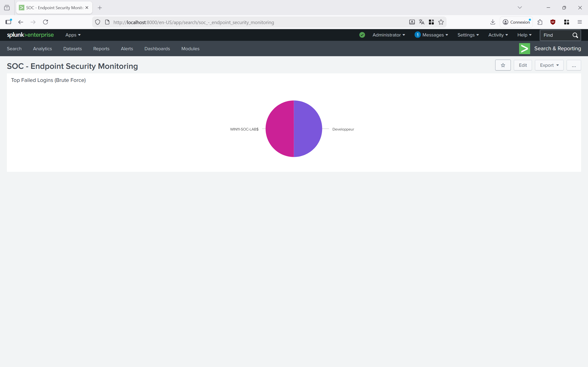Screen dimensions: 588x367
Task: Reload the page in the browser
Action: point(45,22)
